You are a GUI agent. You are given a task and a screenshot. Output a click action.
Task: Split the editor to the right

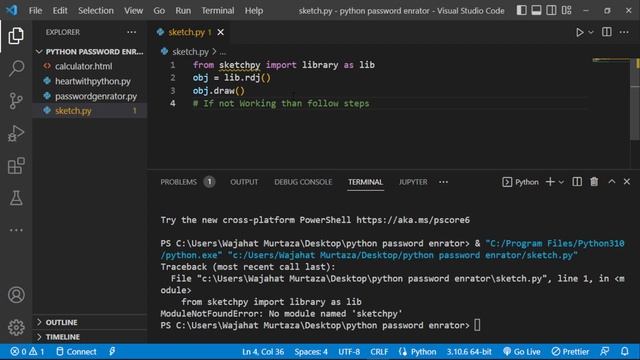[607, 32]
